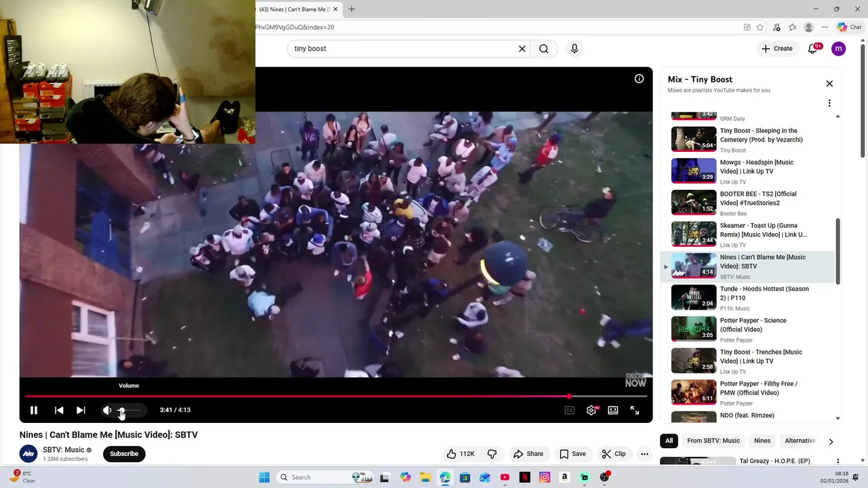Open the Create menu
Screen dimensions: 868x488
[x=776, y=49]
